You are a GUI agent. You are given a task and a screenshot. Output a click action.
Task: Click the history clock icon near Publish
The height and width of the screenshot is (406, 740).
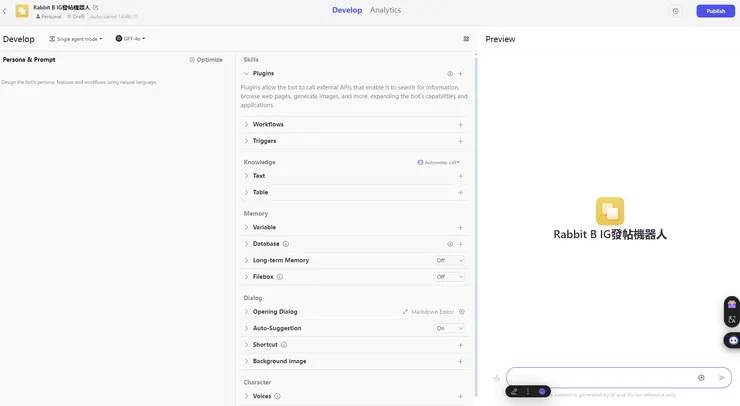(676, 11)
